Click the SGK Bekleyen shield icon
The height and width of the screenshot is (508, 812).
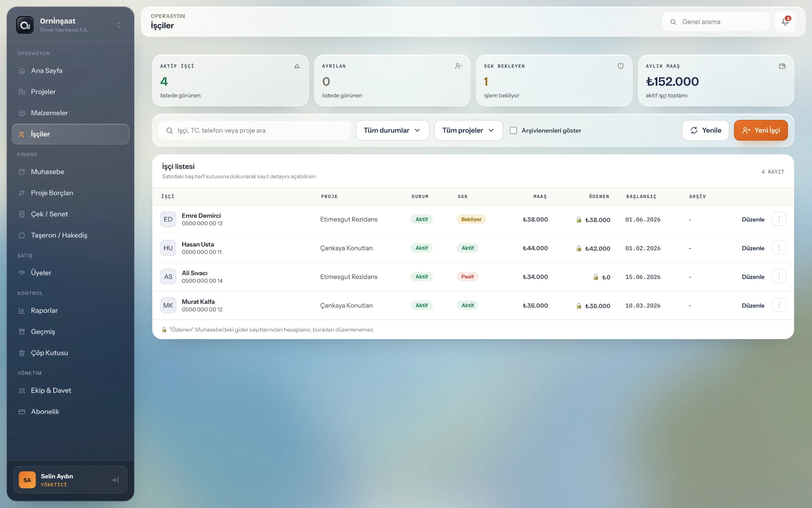[x=621, y=66]
